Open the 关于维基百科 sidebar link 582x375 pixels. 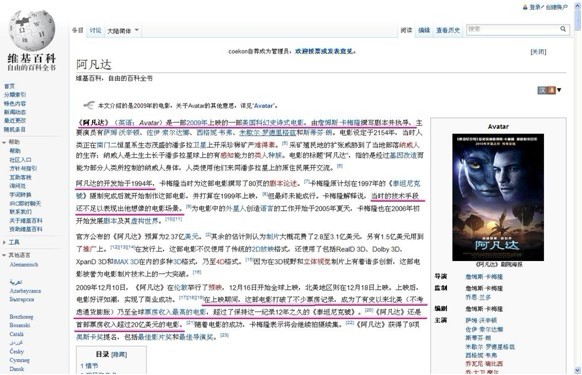click(26, 221)
